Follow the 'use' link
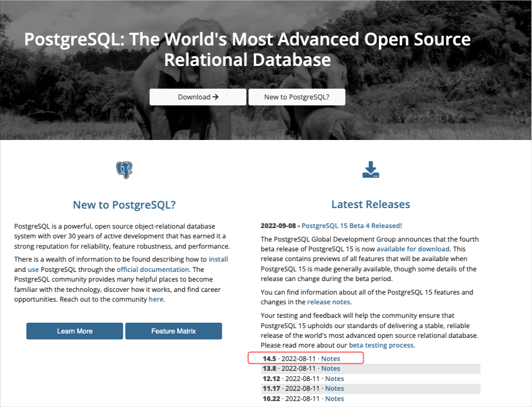Viewport: 532px width, 407px height. 34,269
